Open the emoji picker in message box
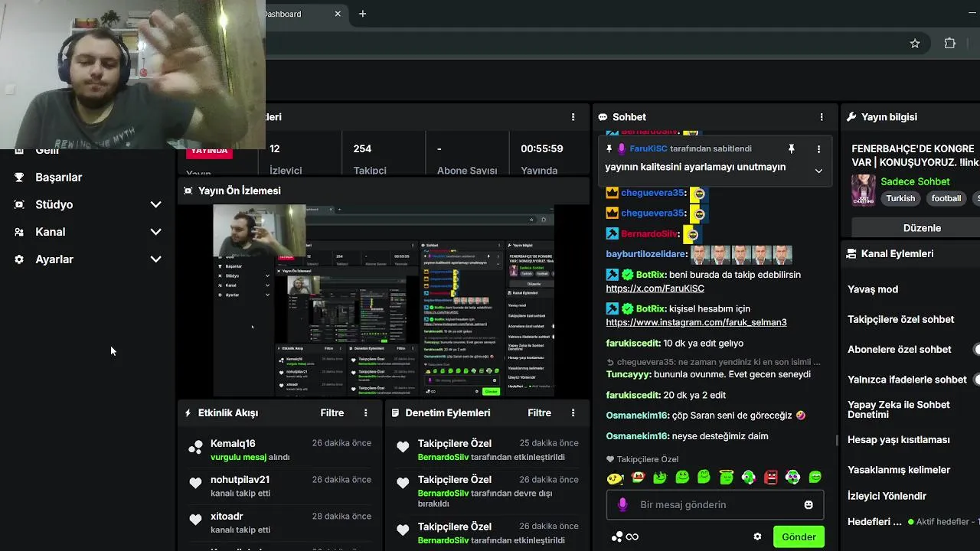Image resolution: width=980 pixels, height=551 pixels. (808, 505)
